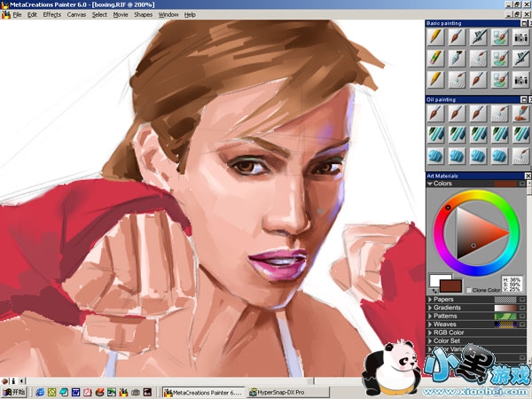Click the swap colors icon below swatches
The height and width of the screenshot is (399, 532).
point(434,292)
